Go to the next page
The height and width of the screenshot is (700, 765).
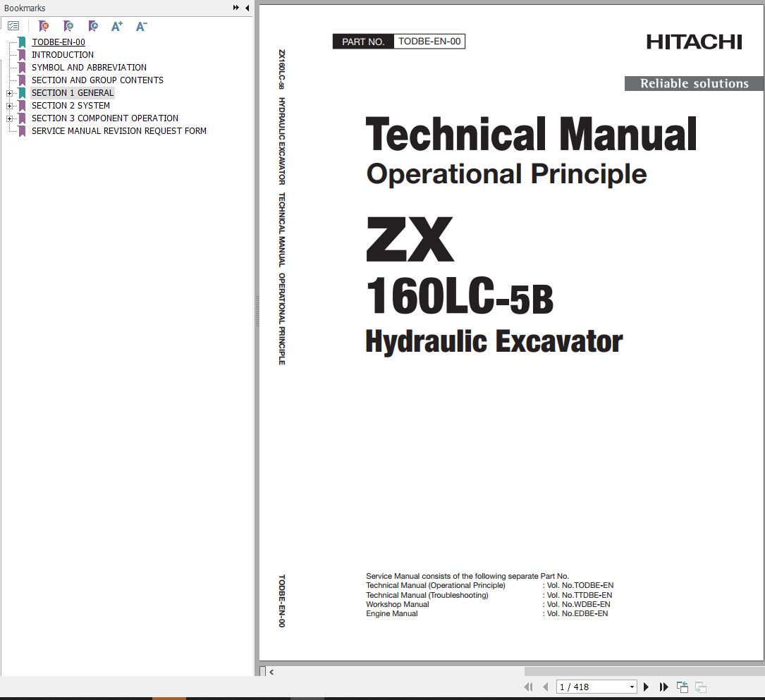647,687
